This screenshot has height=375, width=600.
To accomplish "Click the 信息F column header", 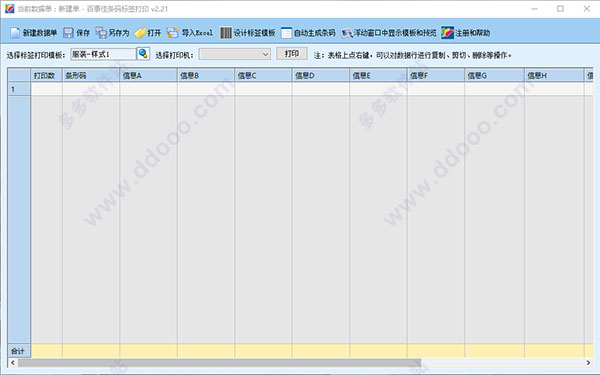I will coord(436,75).
